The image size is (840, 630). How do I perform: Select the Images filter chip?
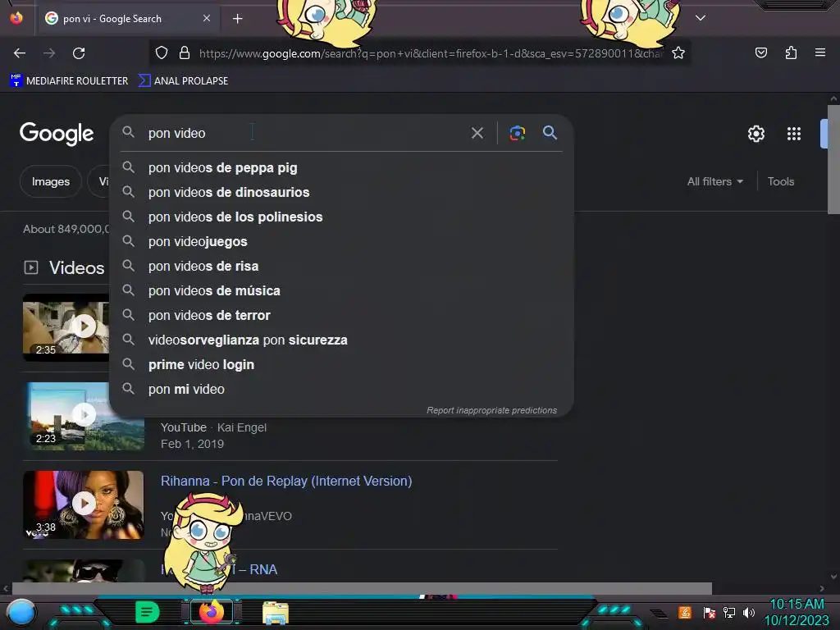[x=50, y=181]
